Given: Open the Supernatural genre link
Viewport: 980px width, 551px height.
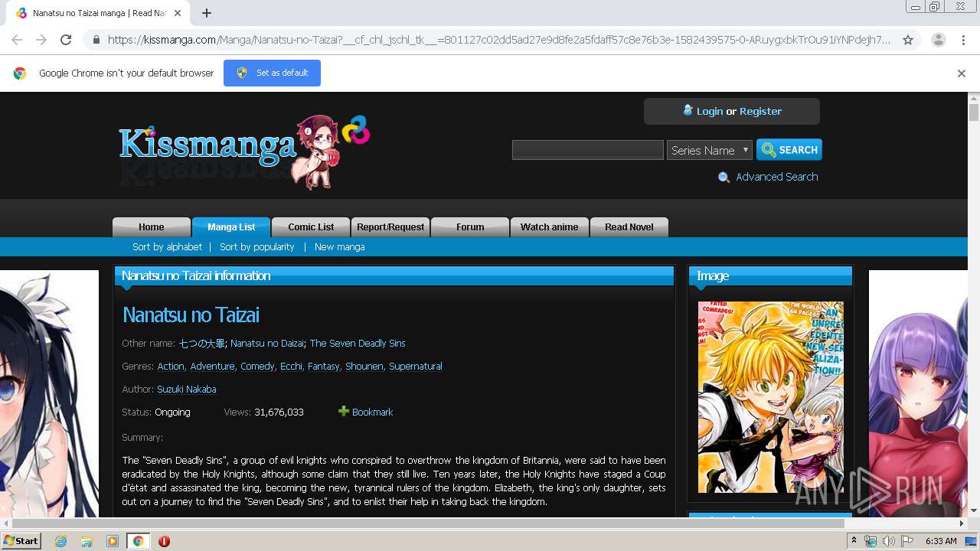Looking at the screenshot, I should coord(416,366).
